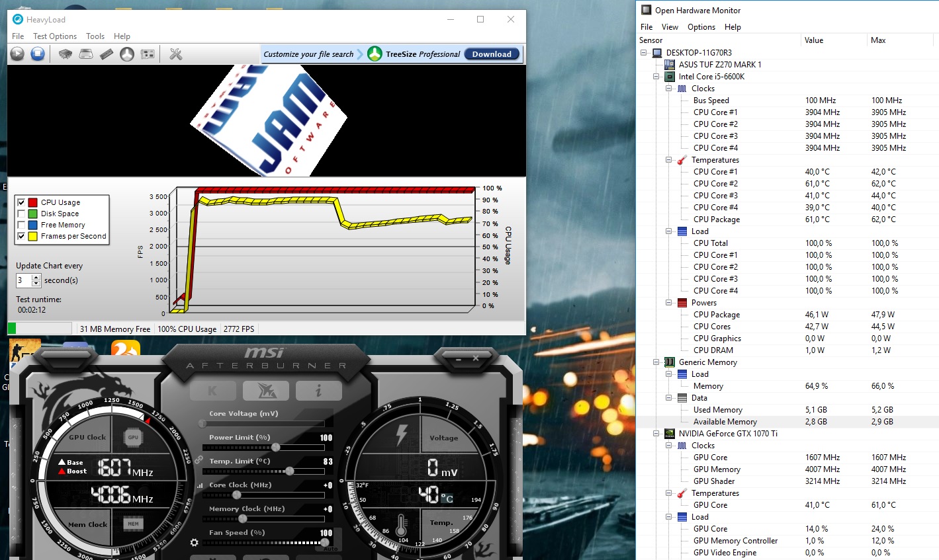Uncheck the Frames per Second chart checkbox
The width and height of the screenshot is (939, 560).
21,236
